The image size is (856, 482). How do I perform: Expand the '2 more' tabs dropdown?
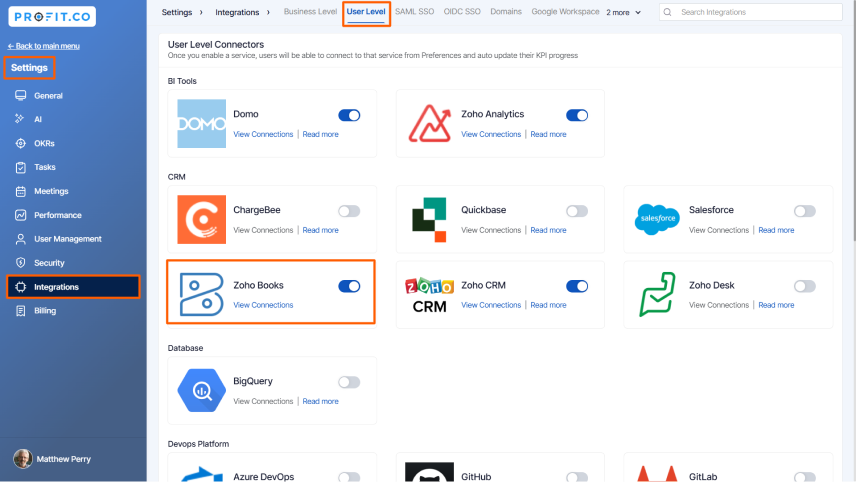pos(623,12)
